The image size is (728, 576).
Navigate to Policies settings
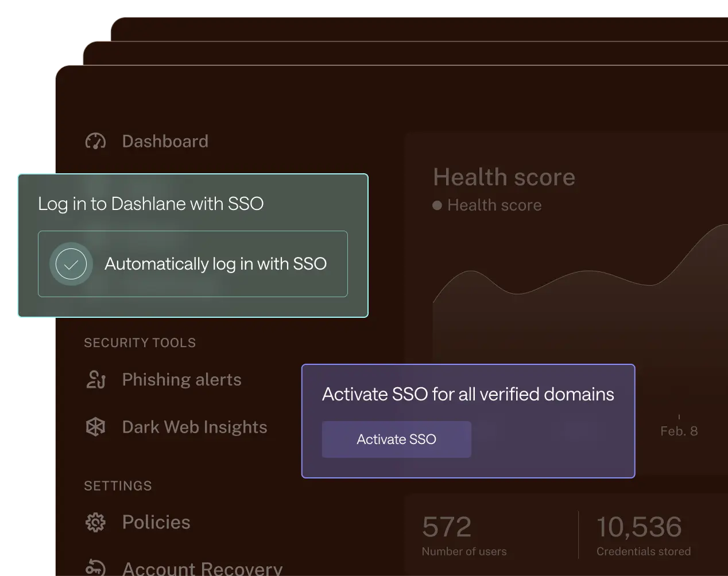[x=156, y=522]
